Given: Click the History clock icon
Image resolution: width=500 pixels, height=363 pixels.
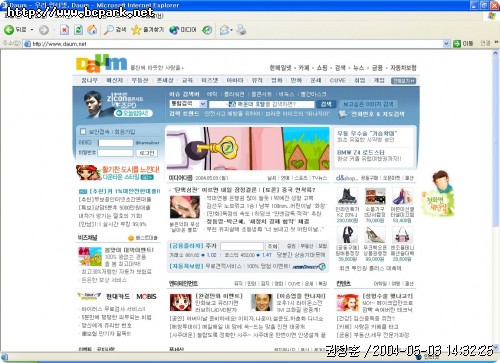Looking at the screenshot, I should (x=207, y=30).
